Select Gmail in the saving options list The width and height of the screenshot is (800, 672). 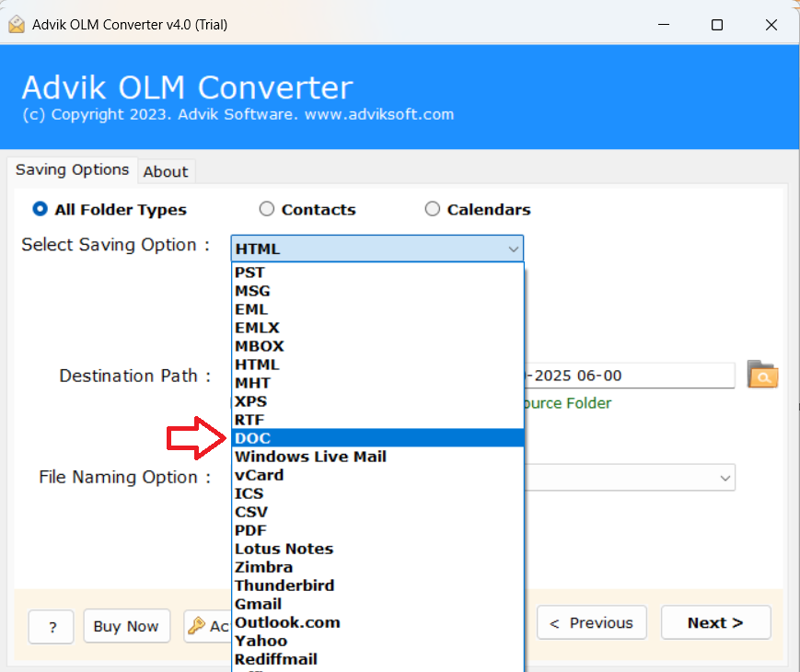(x=258, y=604)
